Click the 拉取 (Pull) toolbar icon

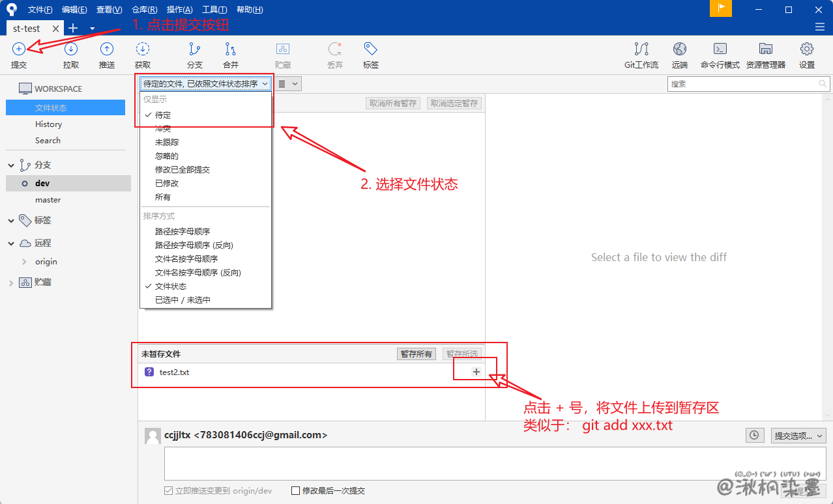(71, 49)
